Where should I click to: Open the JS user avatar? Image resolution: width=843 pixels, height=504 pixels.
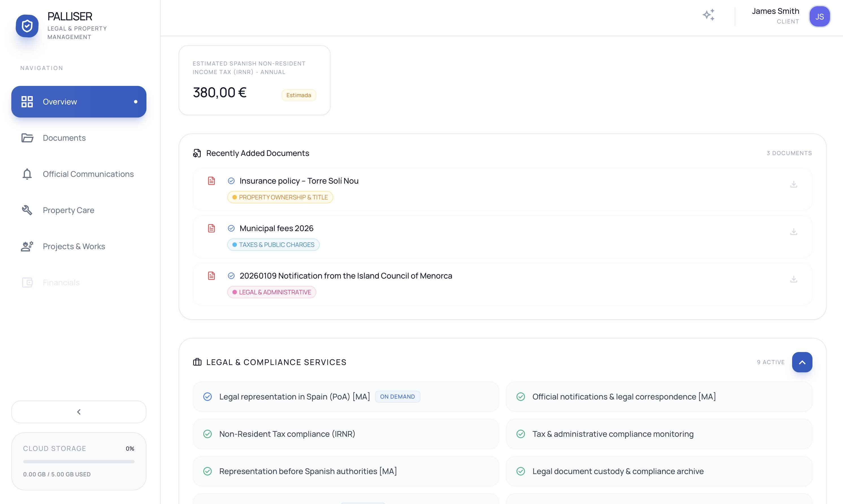[x=819, y=16]
